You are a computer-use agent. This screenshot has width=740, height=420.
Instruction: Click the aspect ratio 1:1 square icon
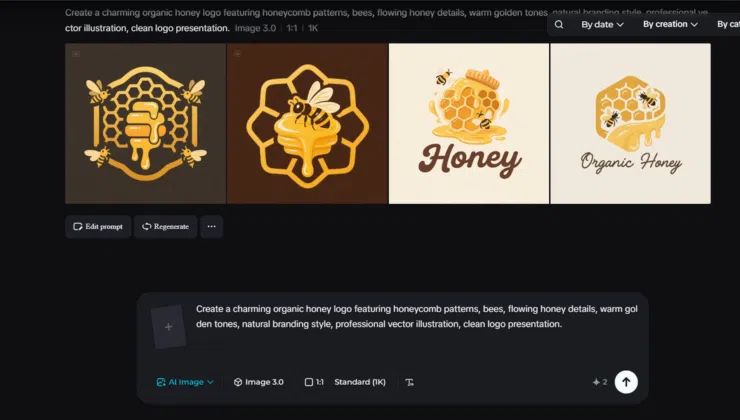tap(309, 382)
